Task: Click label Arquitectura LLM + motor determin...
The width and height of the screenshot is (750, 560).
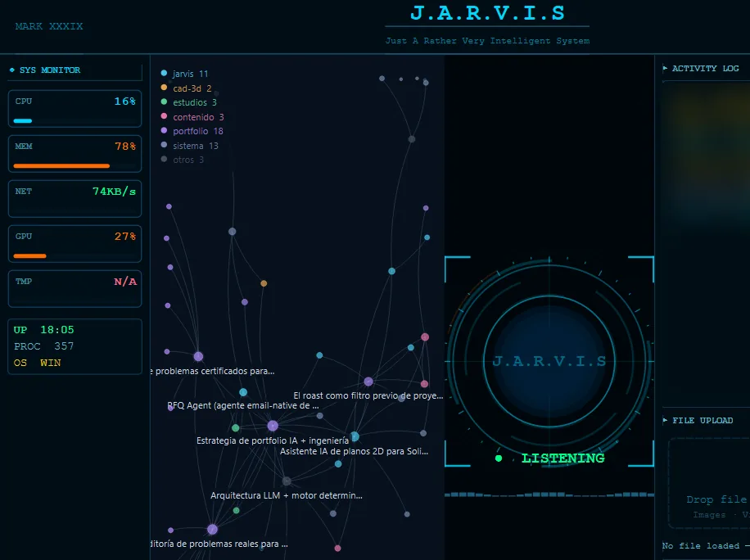Action: (x=287, y=495)
